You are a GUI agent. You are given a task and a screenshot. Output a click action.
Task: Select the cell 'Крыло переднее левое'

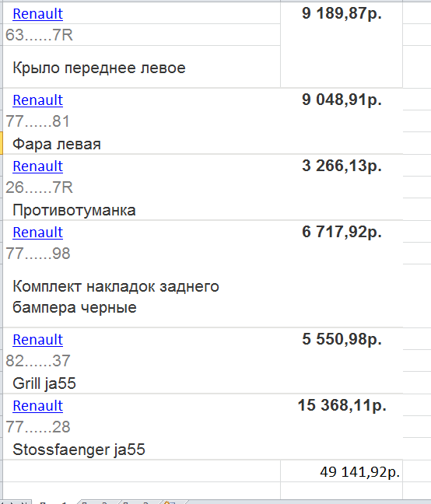point(142,67)
